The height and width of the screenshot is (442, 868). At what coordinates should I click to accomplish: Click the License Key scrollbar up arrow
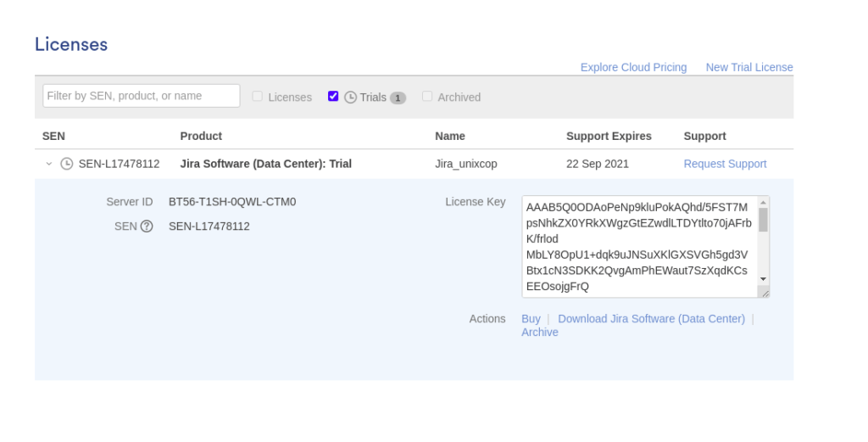(x=764, y=203)
